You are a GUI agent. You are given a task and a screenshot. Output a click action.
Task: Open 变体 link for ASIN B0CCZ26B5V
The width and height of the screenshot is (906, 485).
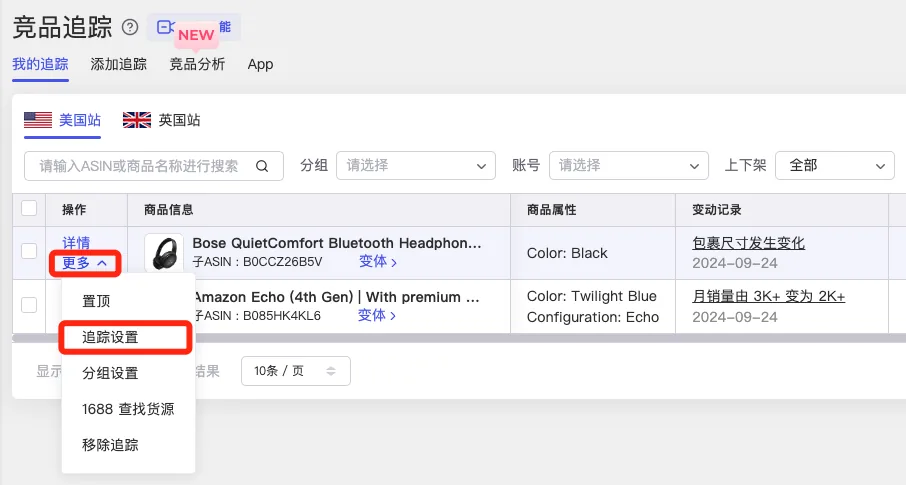(x=378, y=262)
